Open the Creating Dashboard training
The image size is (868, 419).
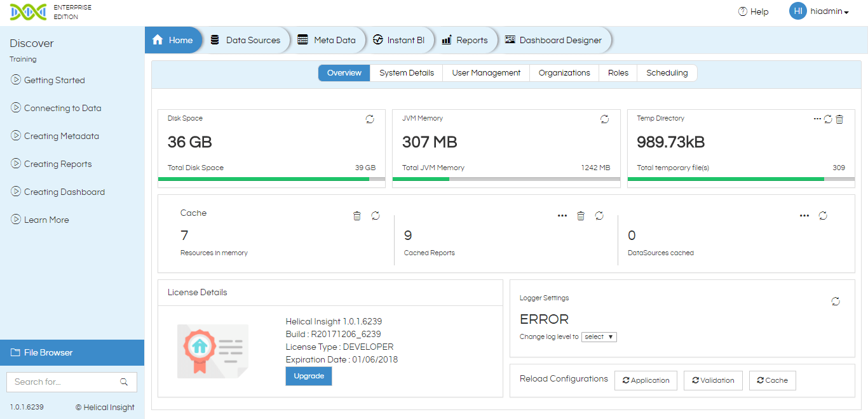[x=58, y=192]
